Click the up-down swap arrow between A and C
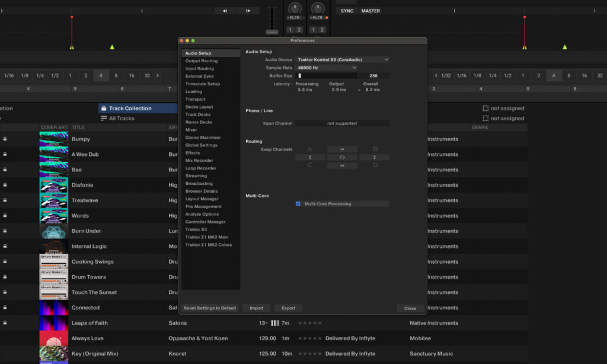 pos(310,158)
